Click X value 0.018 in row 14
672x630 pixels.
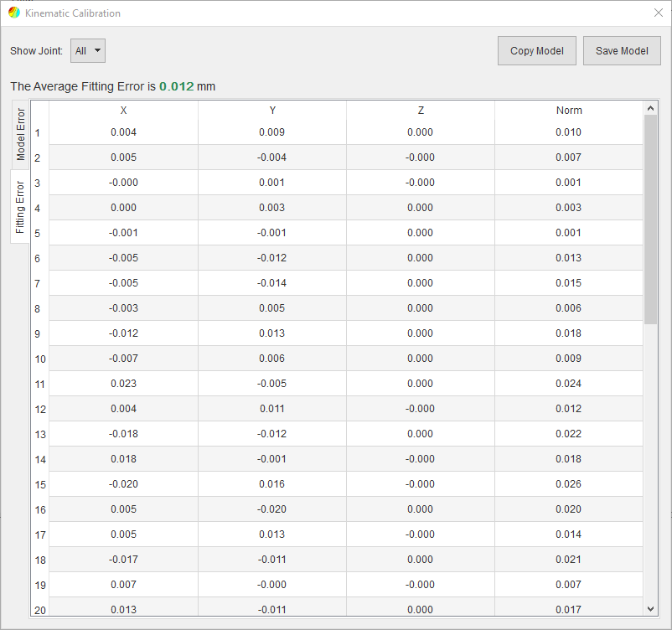coord(123,459)
